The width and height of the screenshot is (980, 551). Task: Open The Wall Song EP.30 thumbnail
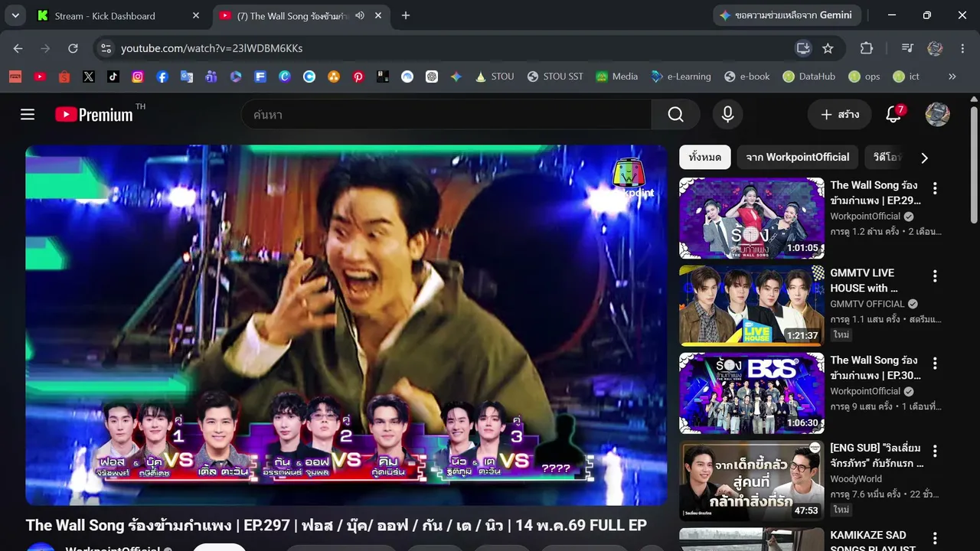[752, 393]
